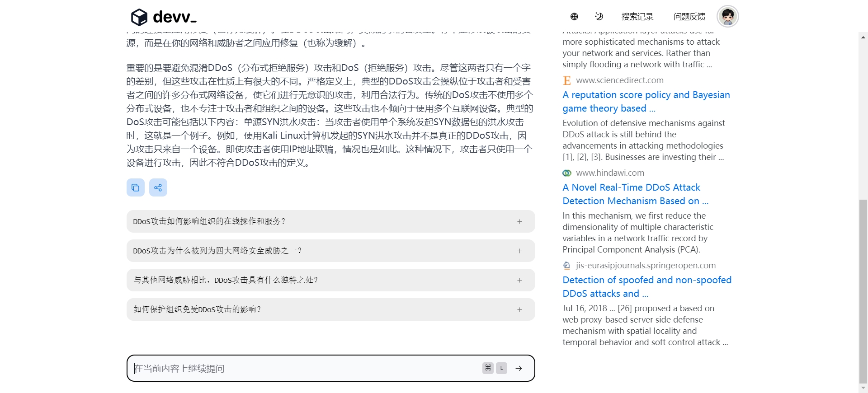The height and width of the screenshot is (393, 868).
Task: Click the devv_ logo in header
Action: coord(164,17)
